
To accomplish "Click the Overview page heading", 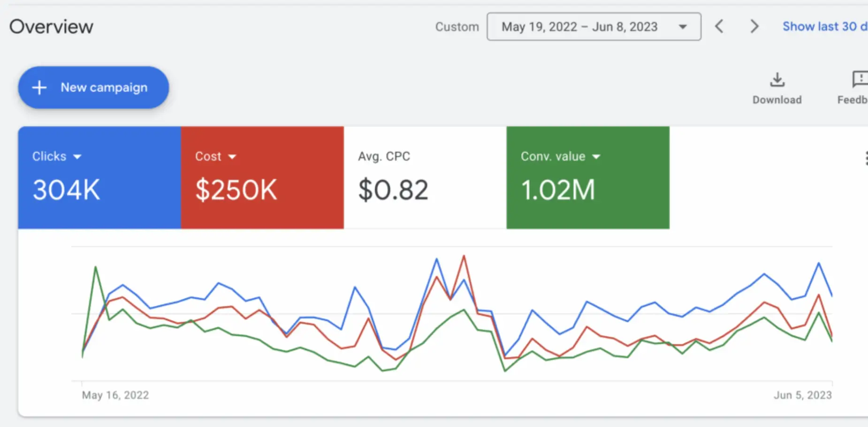I will 52,27.
